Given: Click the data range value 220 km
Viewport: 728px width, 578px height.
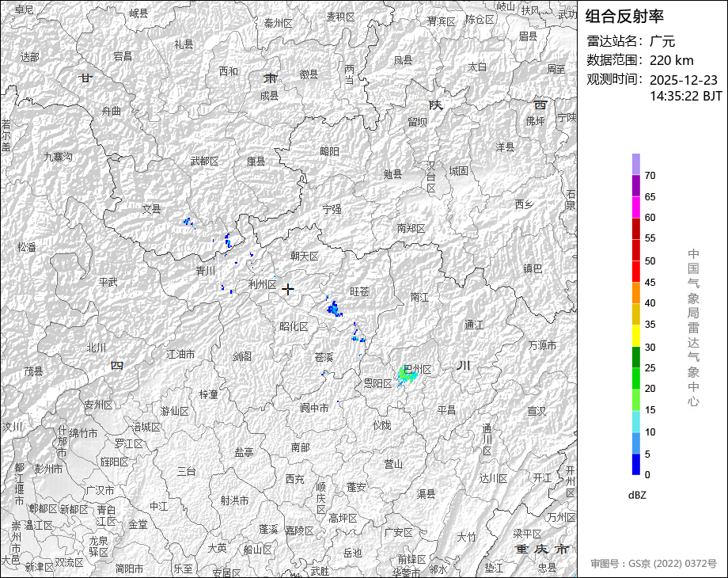Looking at the screenshot, I should point(672,60).
